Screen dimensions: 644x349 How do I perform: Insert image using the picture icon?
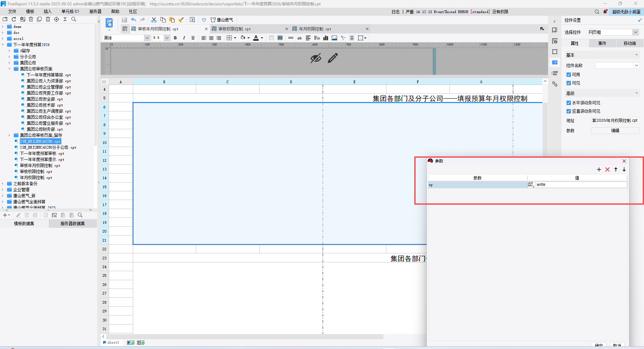click(334, 38)
